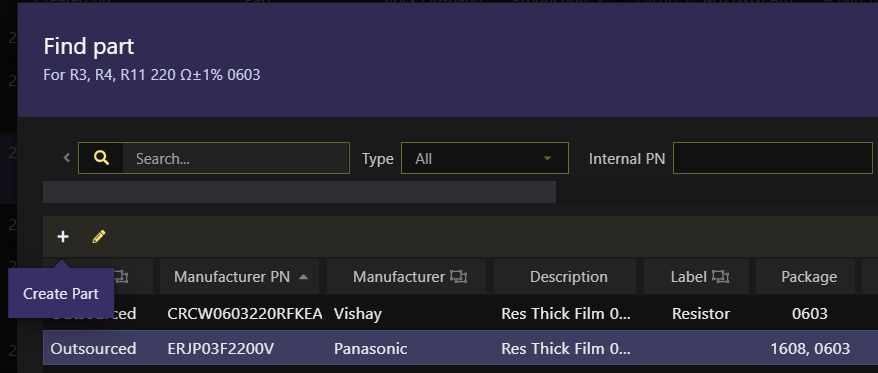
Task: Click the Manufacturer column header text
Action: pos(399,277)
